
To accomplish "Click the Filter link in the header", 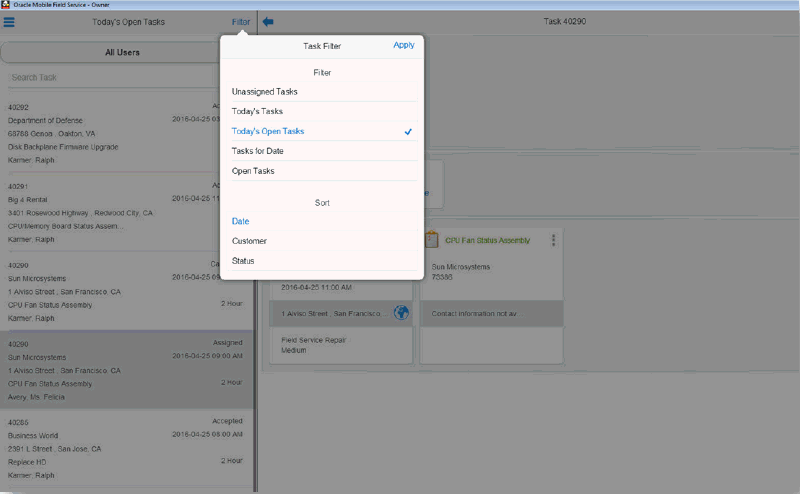I will click(x=241, y=22).
